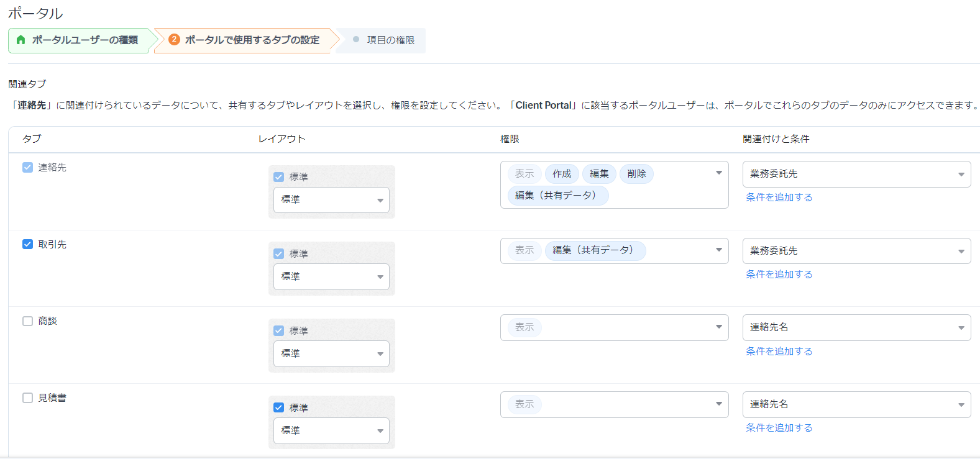Click the 作成 permission tag for 連絡先
The image size is (980, 459).
[x=562, y=174]
